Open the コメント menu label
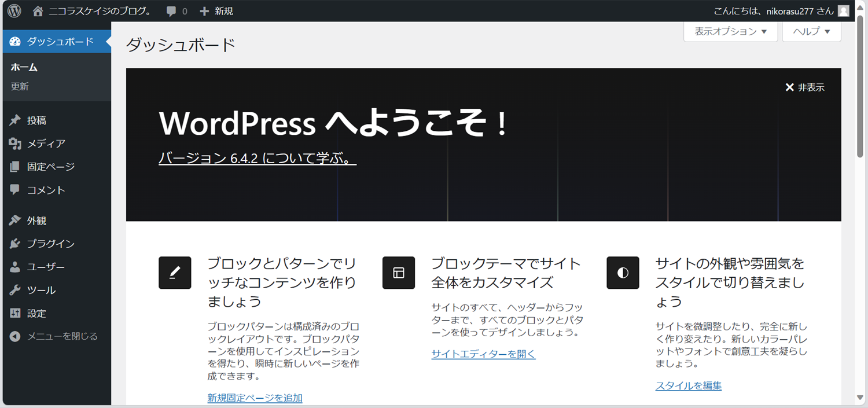Screen dimensions: 868x408 click(x=46, y=190)
